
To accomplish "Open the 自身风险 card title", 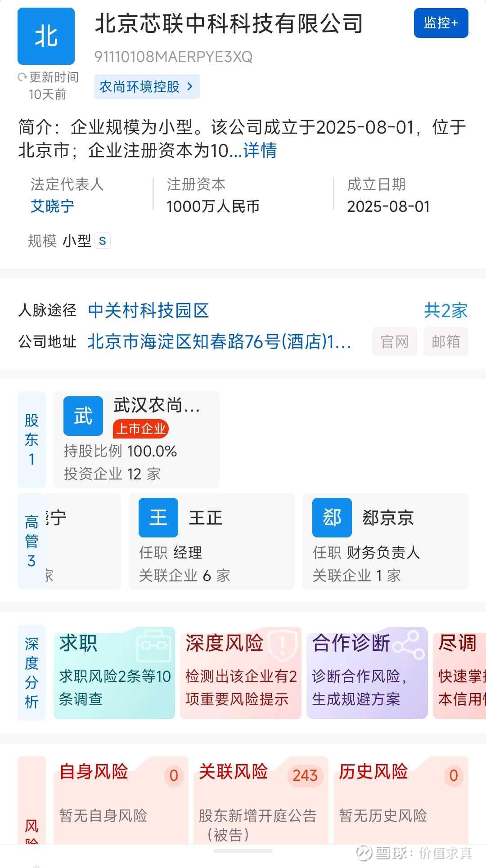I will pyautogui.click(x=94, y=771).
